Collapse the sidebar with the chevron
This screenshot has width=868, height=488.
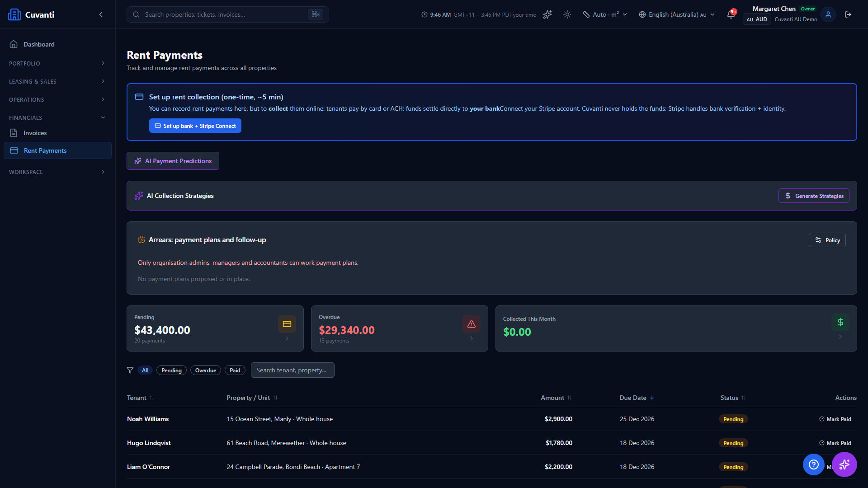click(101, 14)
